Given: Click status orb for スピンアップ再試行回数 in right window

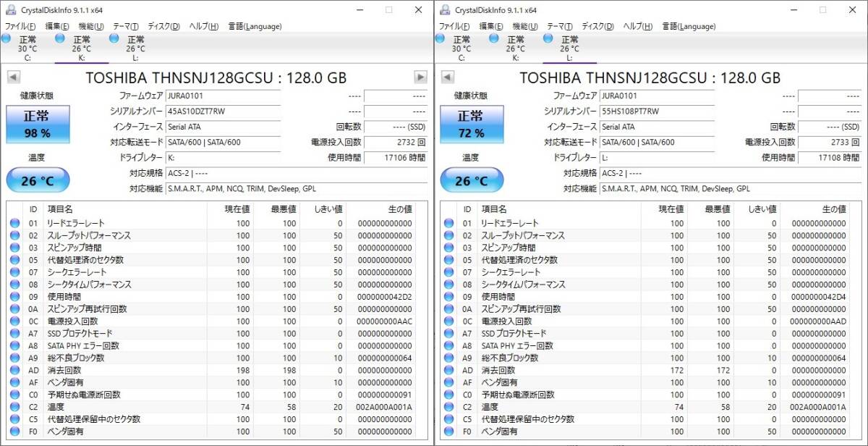Looking at the screenshot, I should 448,310.
